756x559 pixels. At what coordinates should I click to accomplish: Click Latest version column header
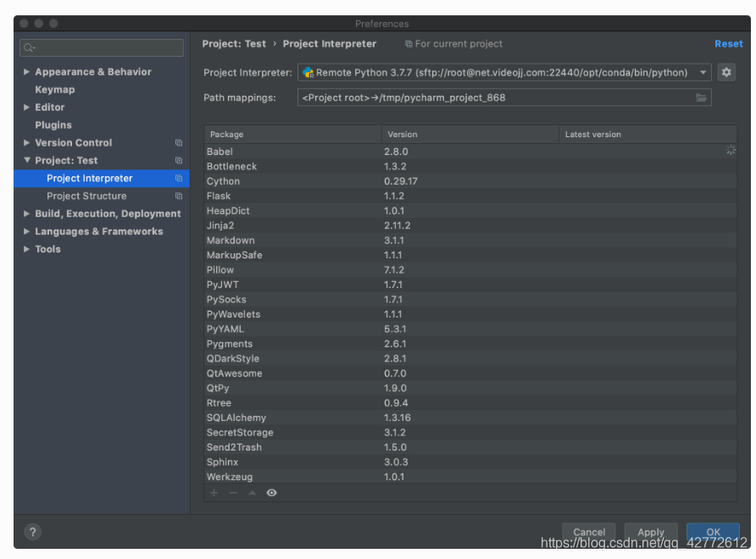coord(648,135)
